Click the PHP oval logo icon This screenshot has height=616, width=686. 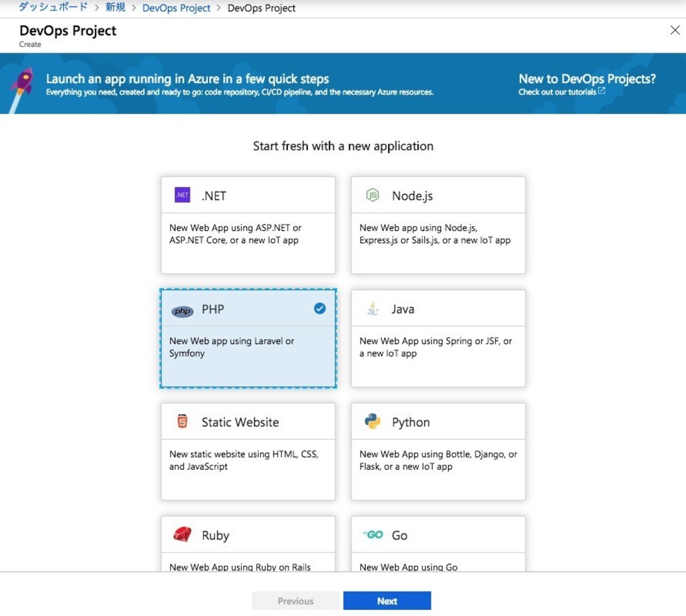[x=182, y=311]
